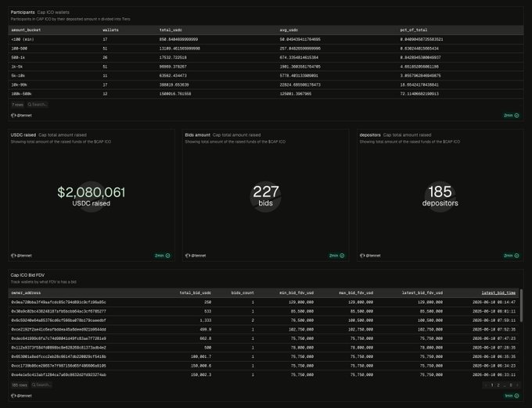Image resolution: width=532 pixels, height=408 pixels.
Task: Click the 227 bids counter
Action: point(266,191)
